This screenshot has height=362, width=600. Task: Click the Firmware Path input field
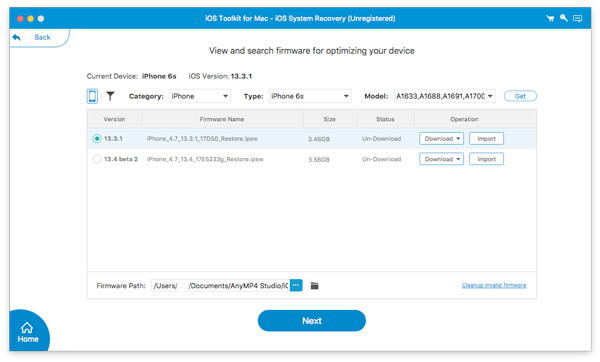(220, 285)
